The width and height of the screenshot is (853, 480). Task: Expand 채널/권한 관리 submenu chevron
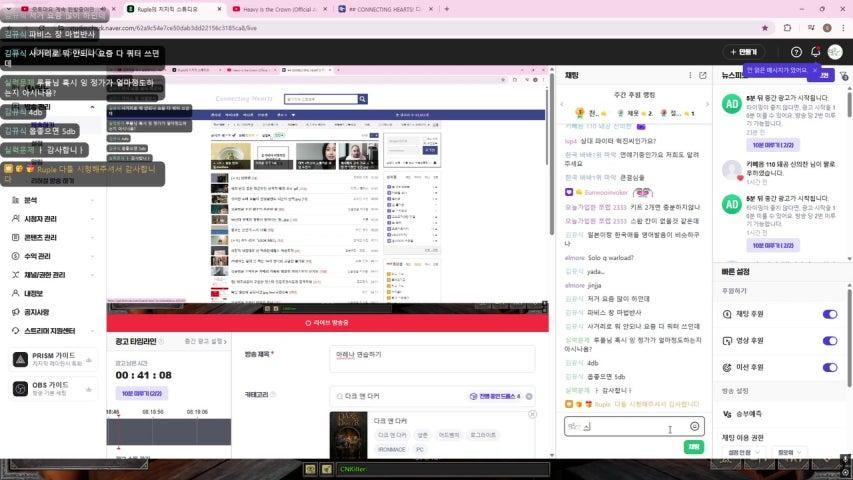click(92, 275)
